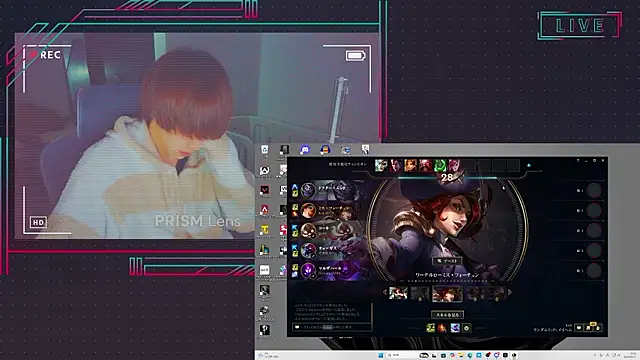The image size is (640, 360).
Task: Open the chat bubble icon bottom-right of client
Action: click(579, 328)
